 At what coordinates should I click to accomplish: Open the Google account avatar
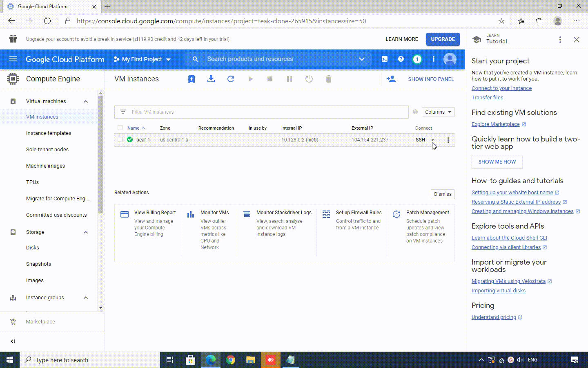tap(450, 59)
